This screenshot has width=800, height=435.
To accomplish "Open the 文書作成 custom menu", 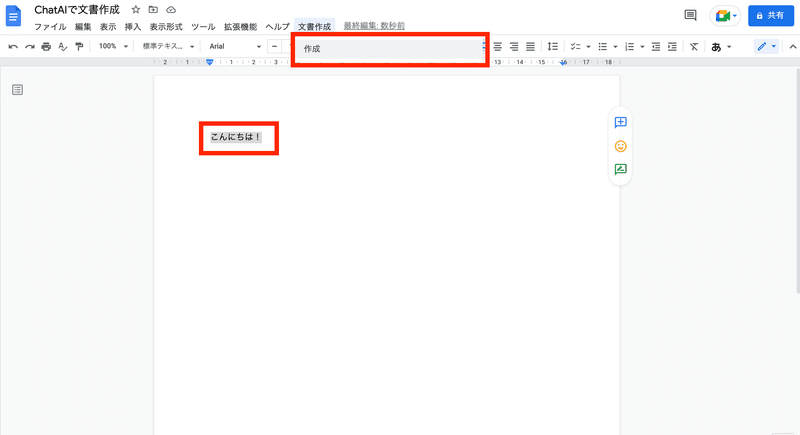I will tap(314, 27).
